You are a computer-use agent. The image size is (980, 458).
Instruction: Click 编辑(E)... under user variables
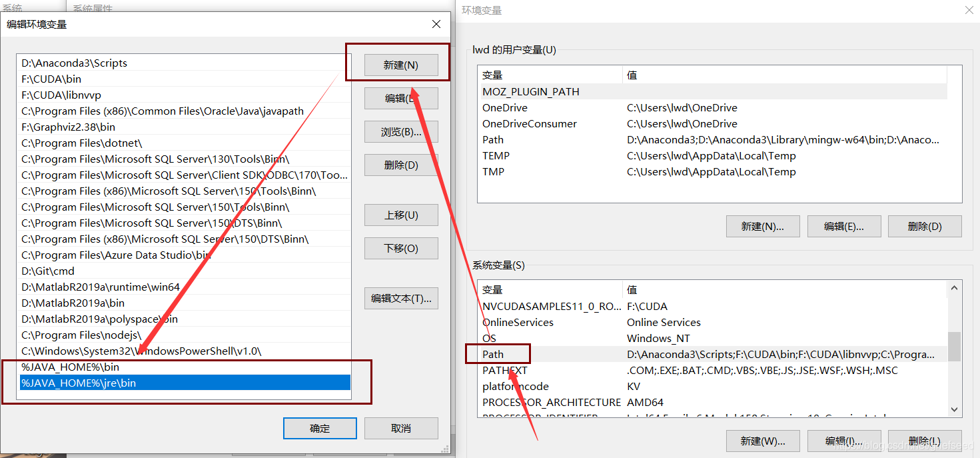tap(843, 226)
